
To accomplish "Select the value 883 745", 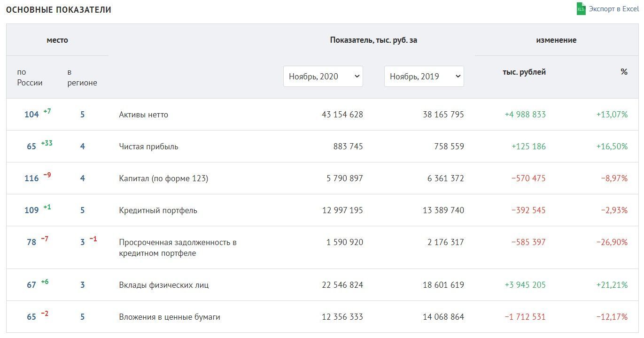I will point(348,146).
